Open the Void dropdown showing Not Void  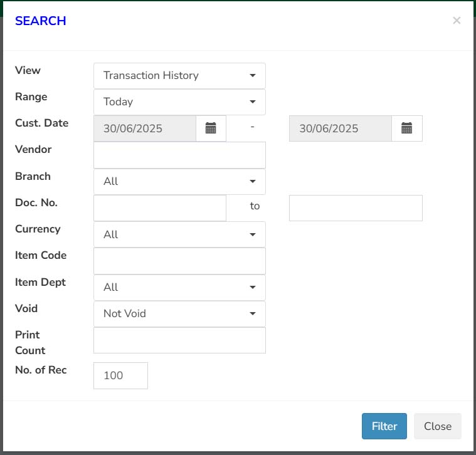point(179,313)
